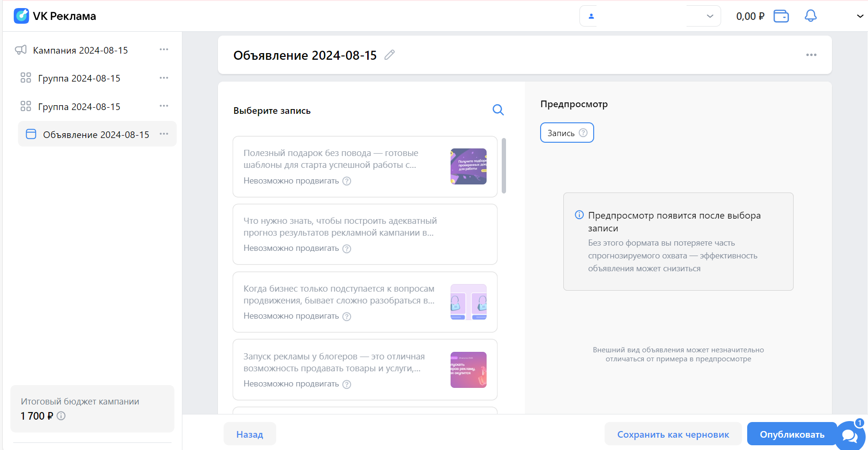Select post 'Что нужно знать, чтобы построить'
Image resolution: width=868 pixels, height=450 pixels.
coord(365,234)
